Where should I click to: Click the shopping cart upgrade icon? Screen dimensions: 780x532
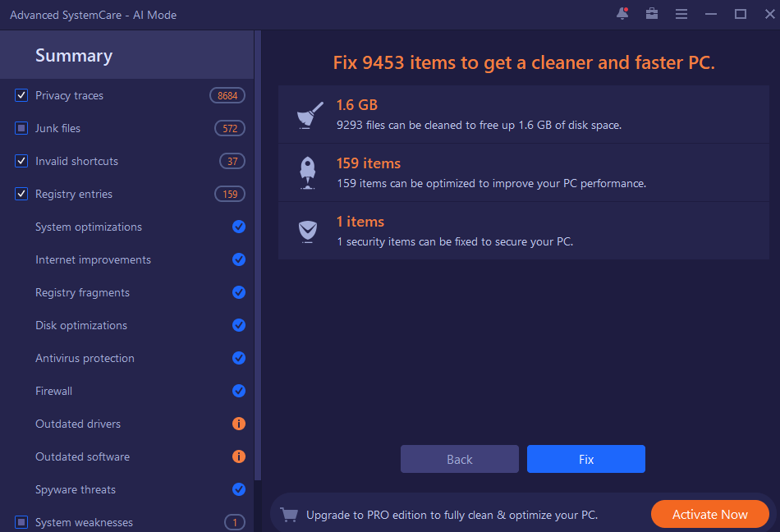coord(289,515)
